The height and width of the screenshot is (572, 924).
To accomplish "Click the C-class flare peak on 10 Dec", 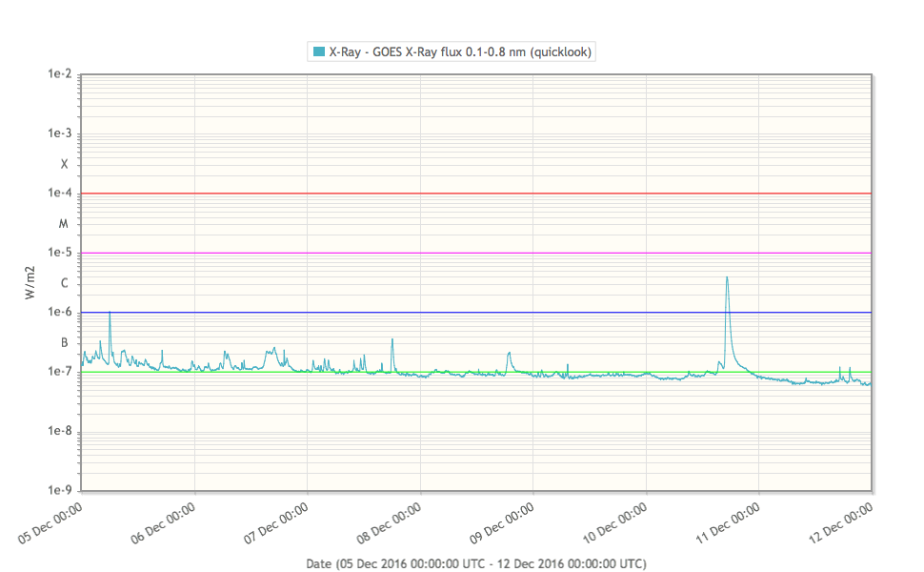I will point(727,277).
